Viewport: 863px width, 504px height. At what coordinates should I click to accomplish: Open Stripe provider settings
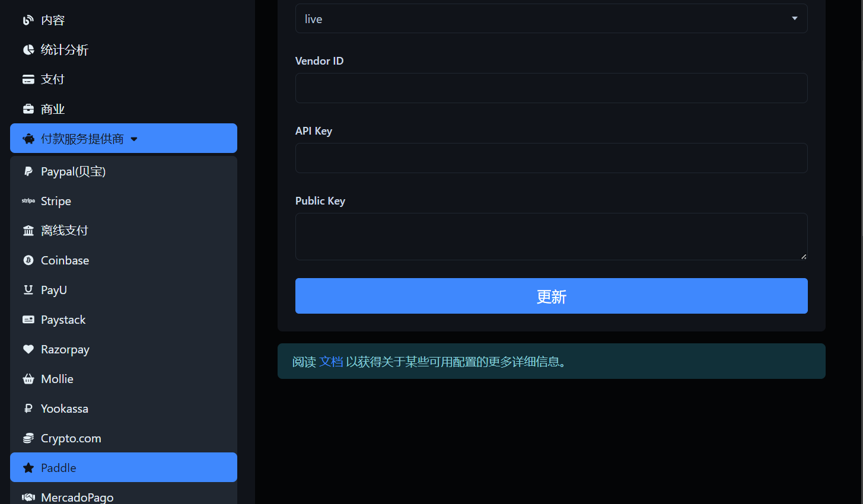point(123,201)
